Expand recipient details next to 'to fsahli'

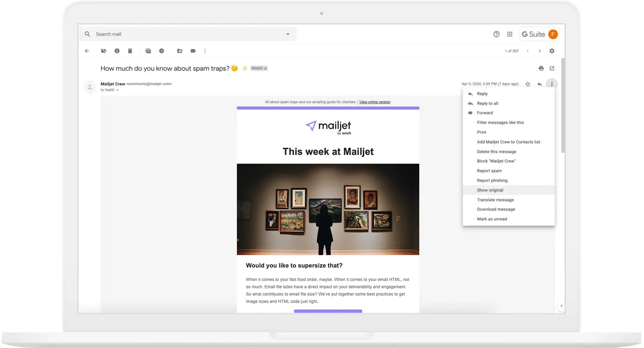(117, 90)
